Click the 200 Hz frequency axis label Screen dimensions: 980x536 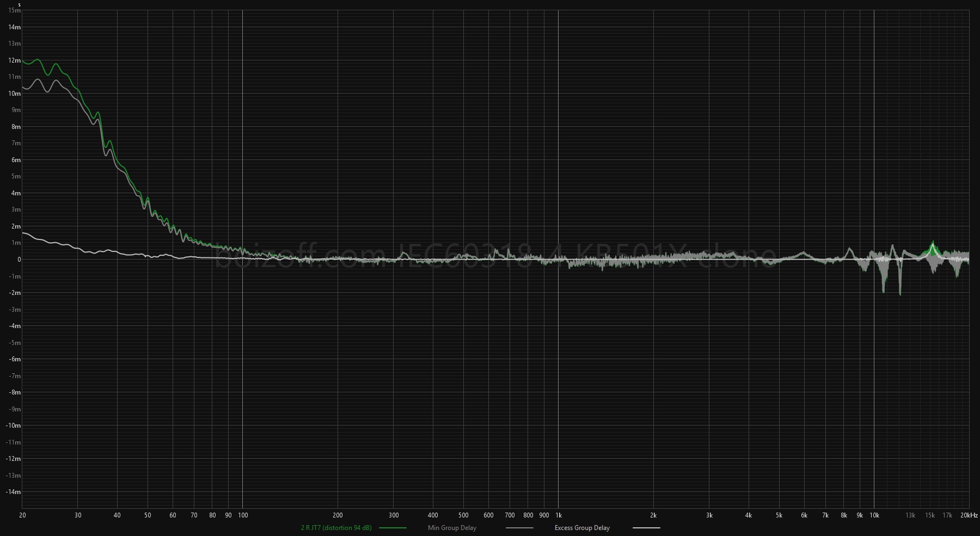pyautogui.click(x=338, y=515)
